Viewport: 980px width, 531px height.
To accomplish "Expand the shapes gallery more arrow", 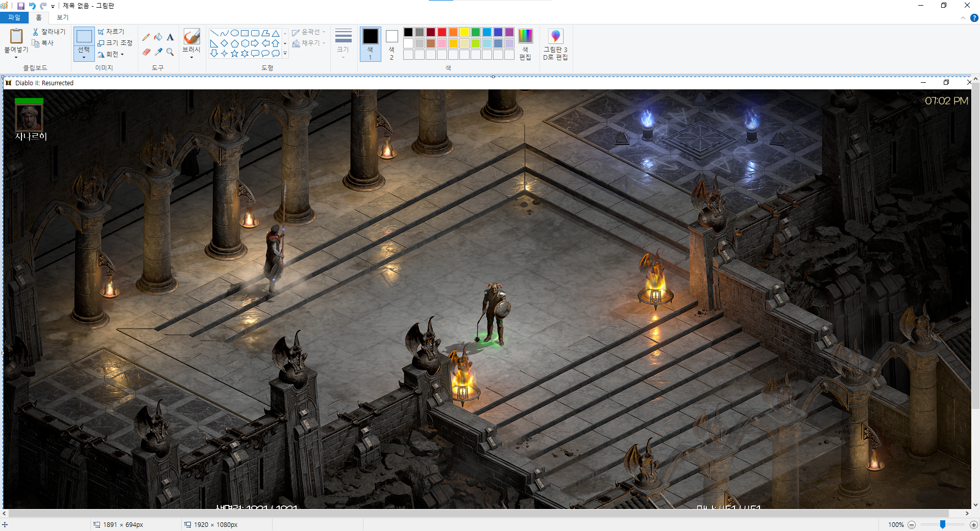I will [x=285, y=54].
